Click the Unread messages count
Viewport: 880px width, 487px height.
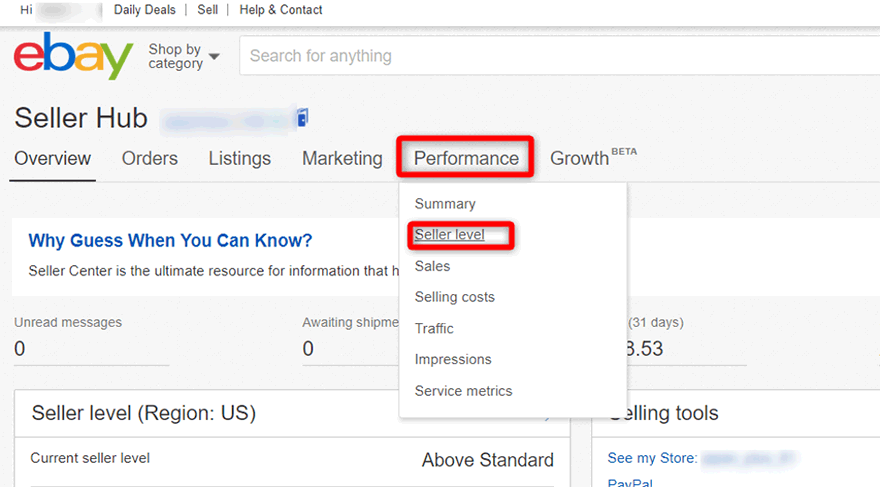click(x=20, y=349)
